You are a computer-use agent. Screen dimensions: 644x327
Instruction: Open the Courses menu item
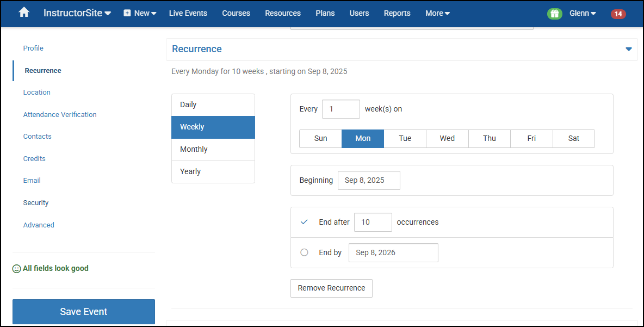click(236, 13)
